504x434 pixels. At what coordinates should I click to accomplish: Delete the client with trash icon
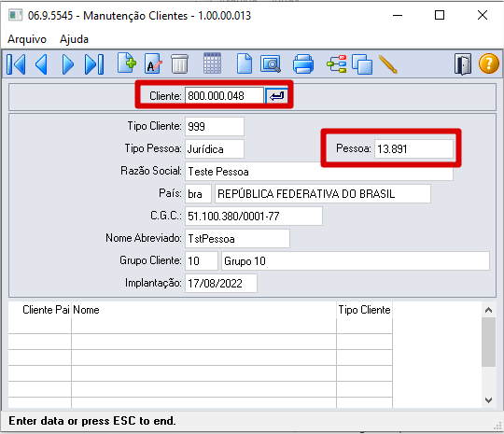[179, 63]
